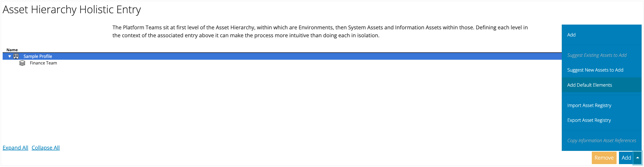Collapse the Sample Profile tree node

coord(10,56)
